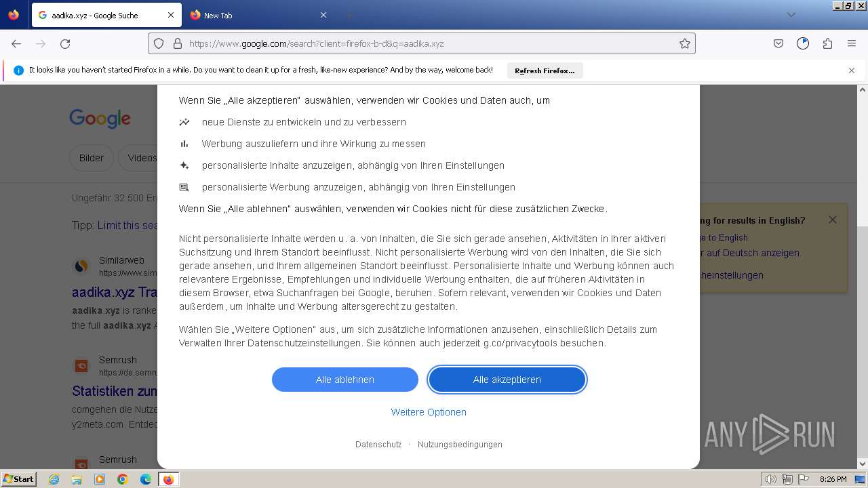Launch Internet Explorer from taskbar
Image resolution: width=868 pixels, height=488 pixels.
coord(54,479)
